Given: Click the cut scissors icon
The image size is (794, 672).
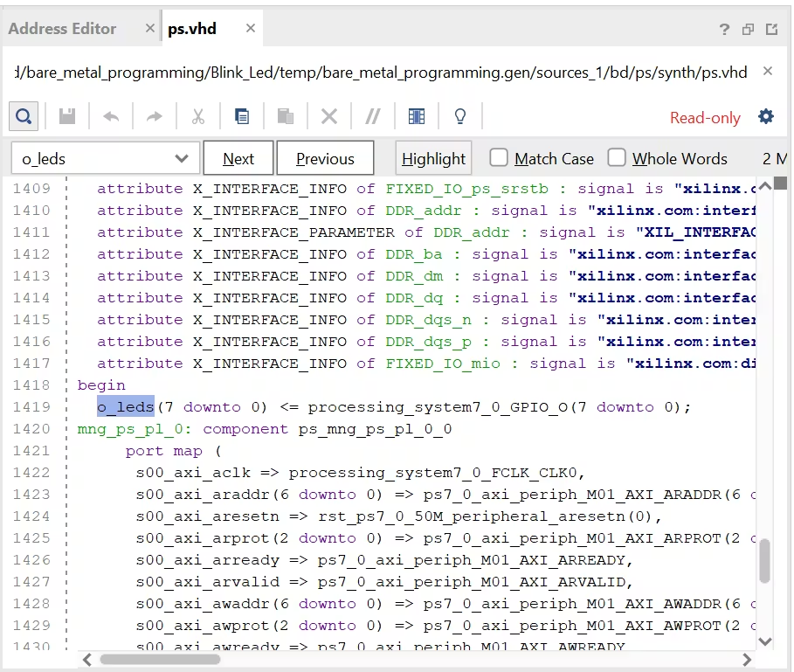Looking at the screenshot, I should click(198, 117).
